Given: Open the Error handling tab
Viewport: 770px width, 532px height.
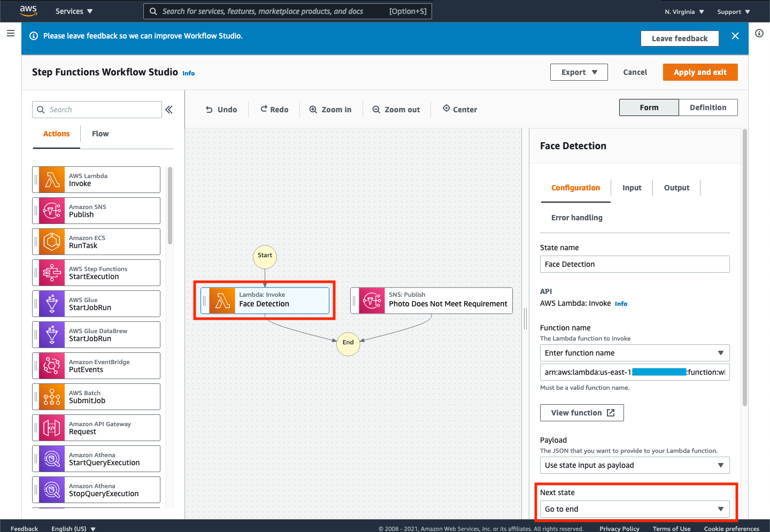Looking at the screenshot, I should [576, 218].
